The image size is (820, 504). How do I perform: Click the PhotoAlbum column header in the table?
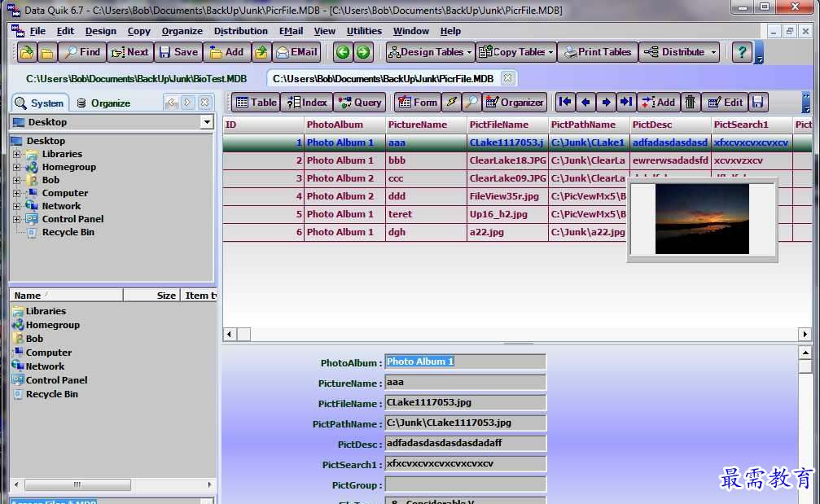[x=344, y=125]
